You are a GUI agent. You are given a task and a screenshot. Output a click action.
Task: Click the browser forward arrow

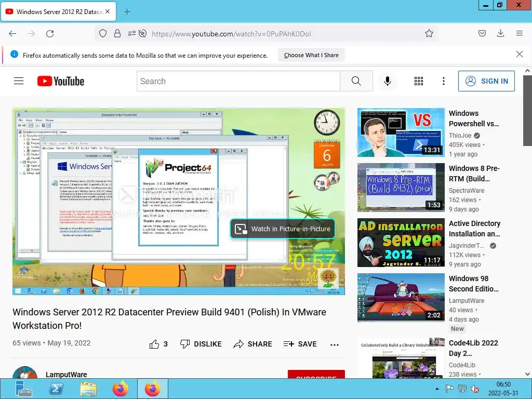click(x=31, y=34)
